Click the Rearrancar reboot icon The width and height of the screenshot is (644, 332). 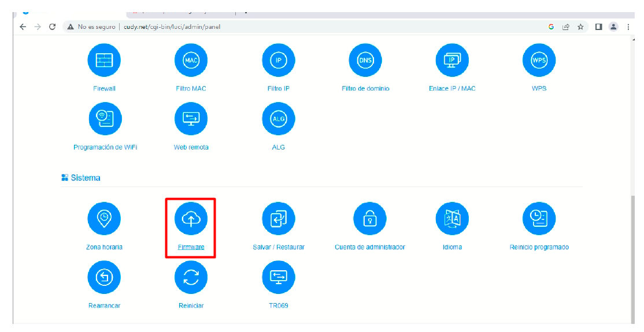(x=104, y=277)
